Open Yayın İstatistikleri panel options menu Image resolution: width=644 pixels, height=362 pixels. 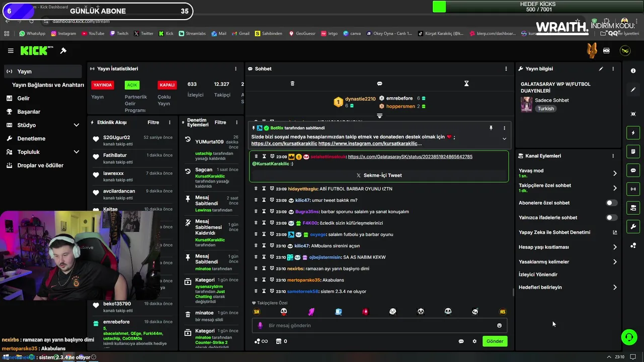pyautogui.click(x=235, y=69)
